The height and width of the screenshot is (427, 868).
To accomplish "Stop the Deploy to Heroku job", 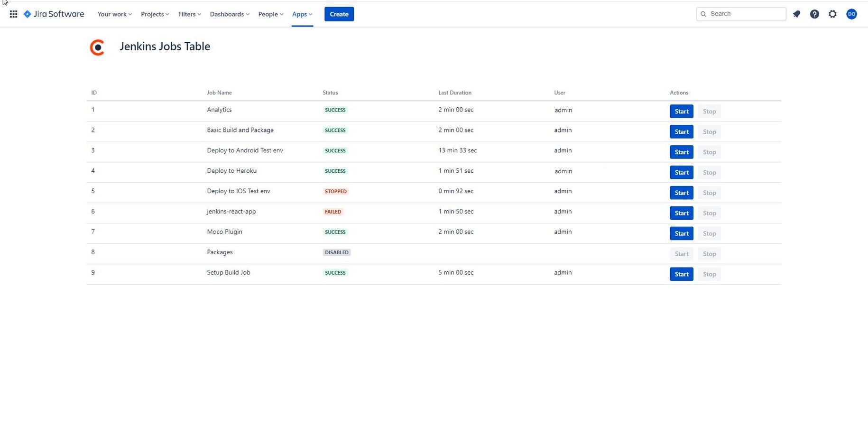I will (710, 173).
